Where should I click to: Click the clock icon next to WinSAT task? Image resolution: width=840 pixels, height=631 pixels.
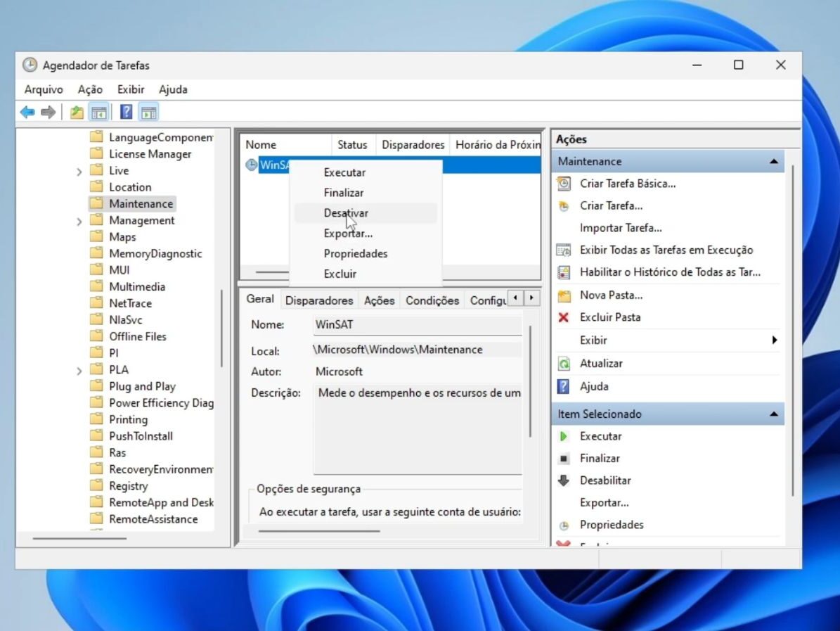pos(251,165)
